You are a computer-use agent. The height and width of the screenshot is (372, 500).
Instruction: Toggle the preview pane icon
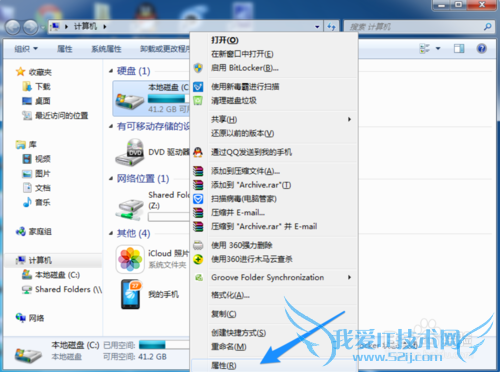tap(459, 49)
